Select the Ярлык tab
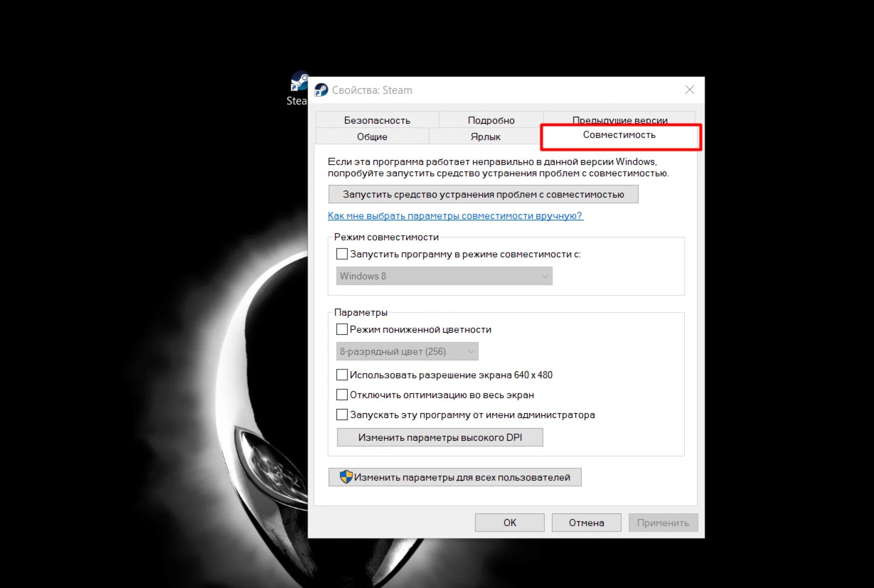The image size is (874, 588). (x=485, y=137)
